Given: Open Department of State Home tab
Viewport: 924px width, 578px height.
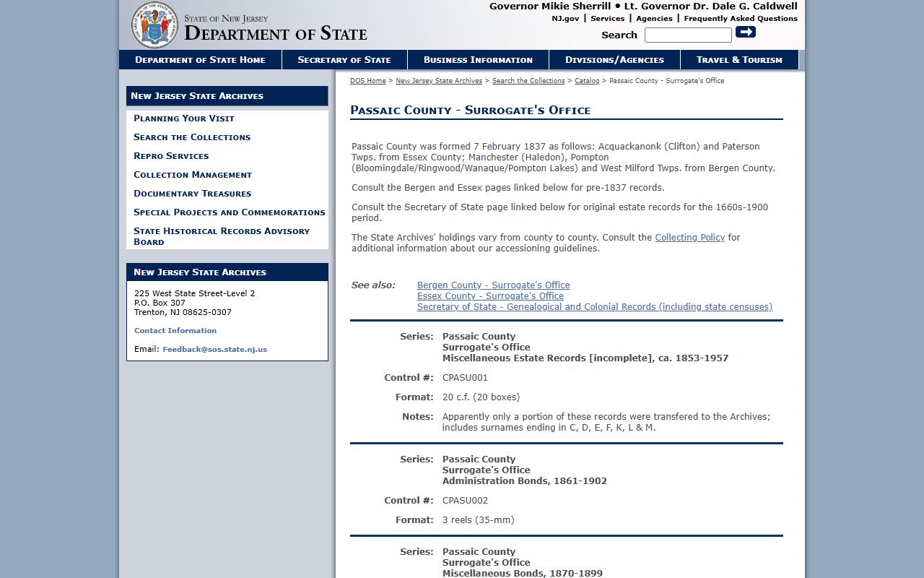Looking at the screenshot, I should [200, 60].
